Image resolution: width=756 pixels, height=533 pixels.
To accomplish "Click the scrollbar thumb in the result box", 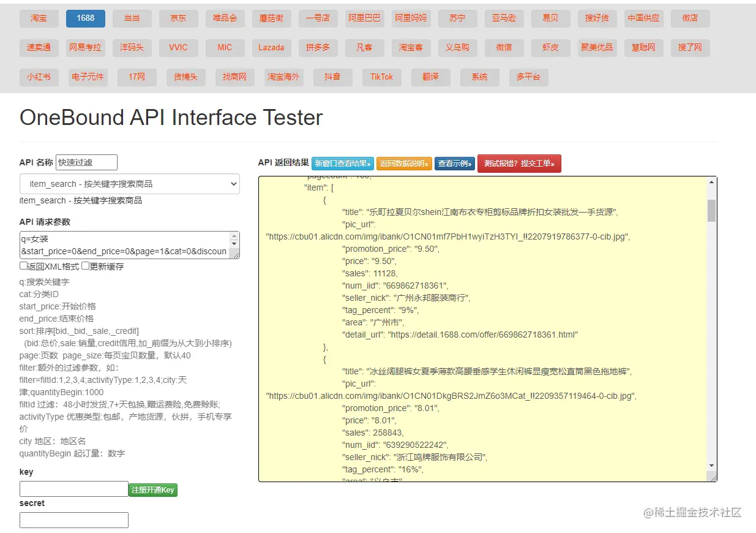I will tap(711, 210).
